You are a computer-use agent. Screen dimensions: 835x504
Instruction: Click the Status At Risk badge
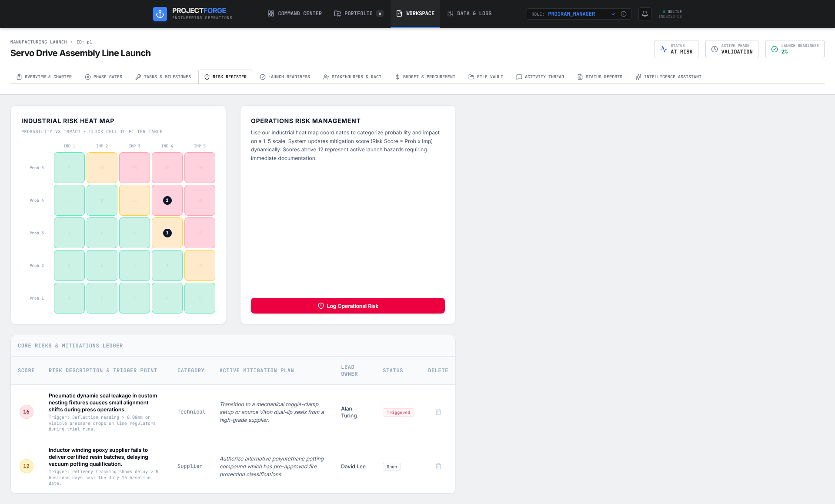coord(676,49)
